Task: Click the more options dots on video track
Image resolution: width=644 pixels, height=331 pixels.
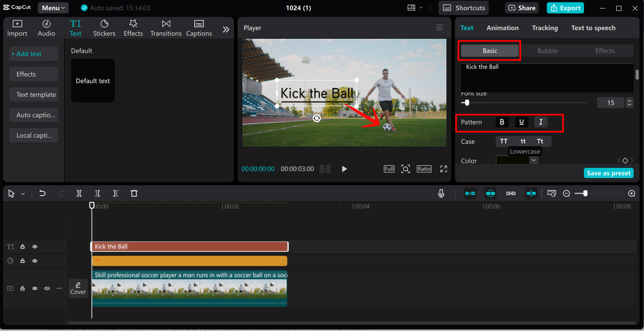Action: 59,289
